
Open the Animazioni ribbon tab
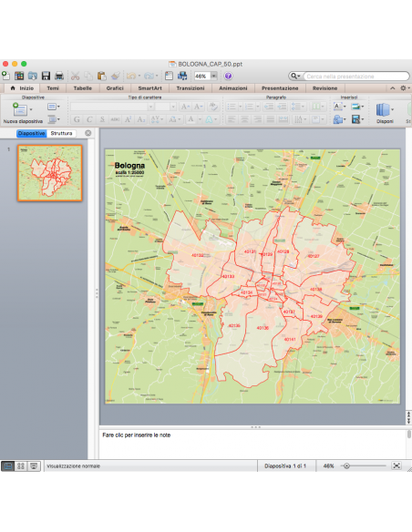point(233,88)
